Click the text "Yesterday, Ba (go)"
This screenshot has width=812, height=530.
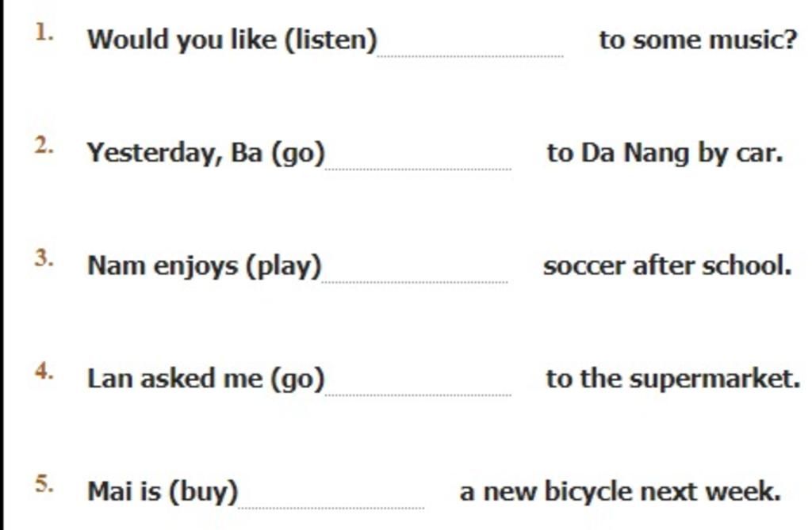[x=206, y=152]
